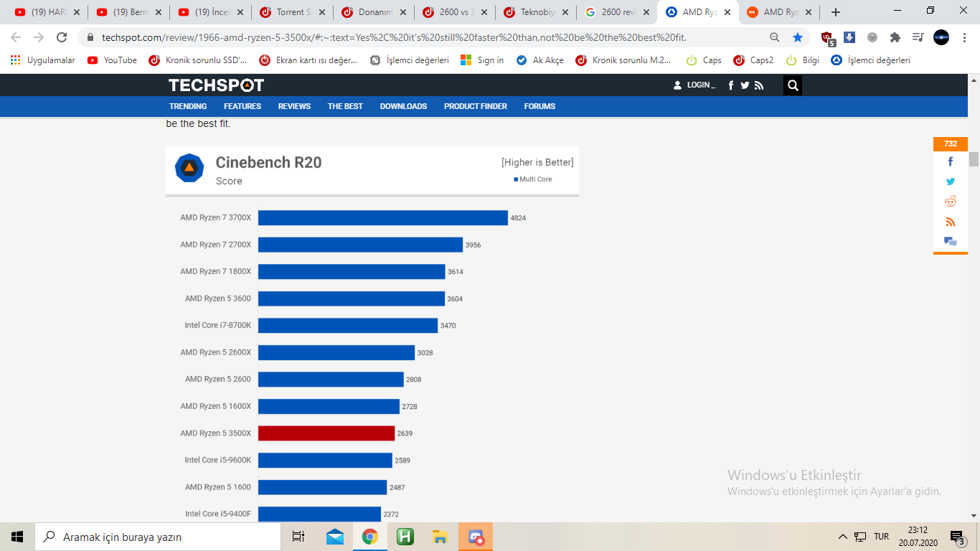This screenshot has width=980, height=551.
Task: Open Windows Start menu
Action: click(x=17, y=537)
